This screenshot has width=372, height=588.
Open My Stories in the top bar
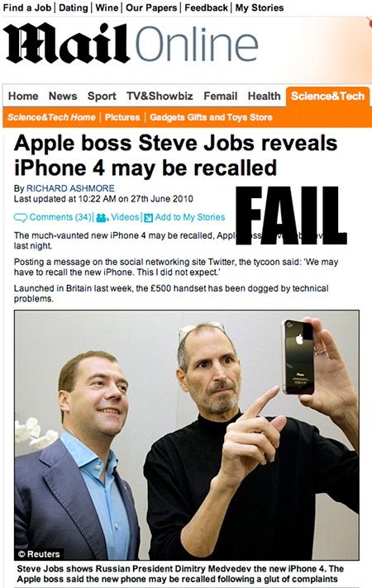pyautogui.click(x=260, y=7)
